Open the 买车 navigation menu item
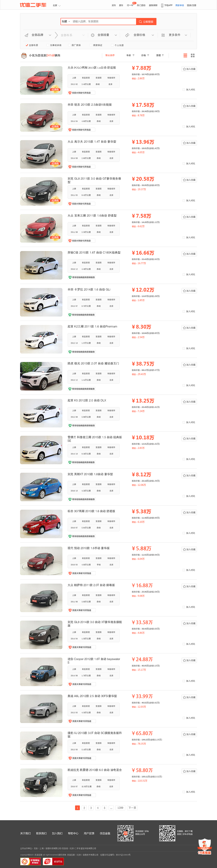The width and height of the screenshot is (217, 868). click(x=114, y=5)
